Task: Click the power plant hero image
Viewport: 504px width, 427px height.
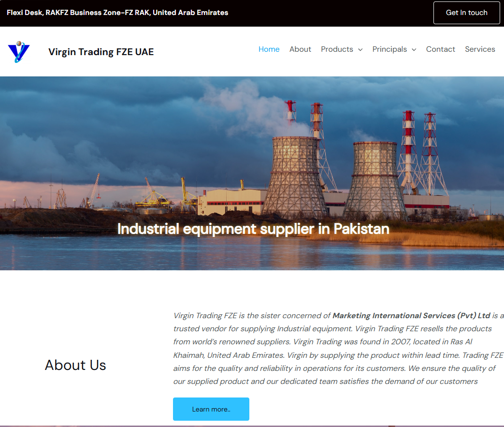Action: 252,173
